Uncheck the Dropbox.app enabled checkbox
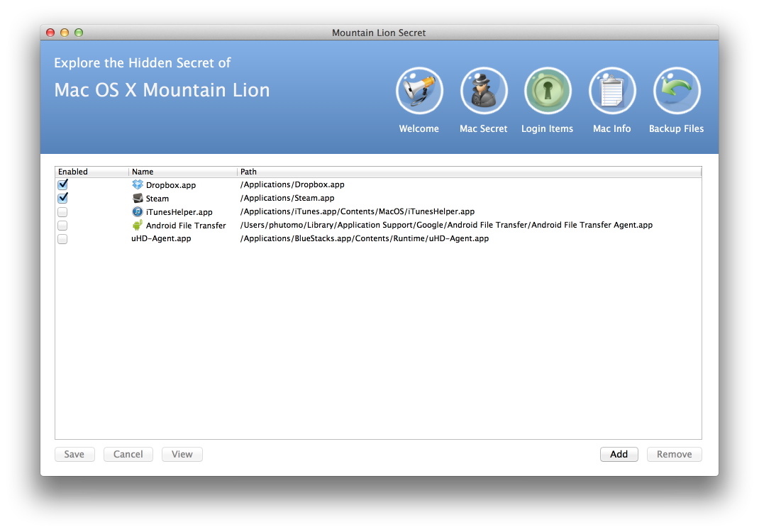 tap(62, 184)
